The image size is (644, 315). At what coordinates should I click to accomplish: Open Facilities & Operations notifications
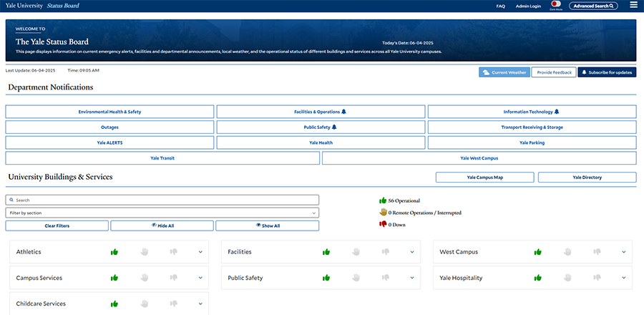point(321,112)
